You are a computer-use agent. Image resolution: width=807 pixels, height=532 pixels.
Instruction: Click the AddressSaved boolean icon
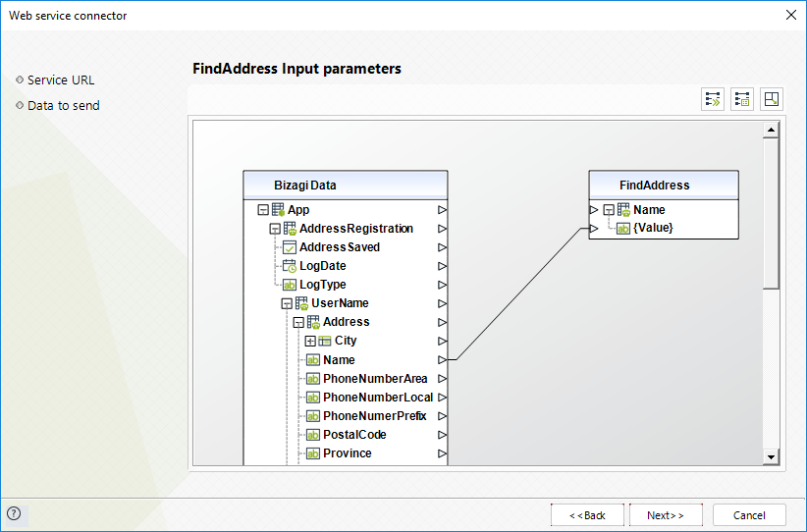pyautogui.click(x=290, y=247)
